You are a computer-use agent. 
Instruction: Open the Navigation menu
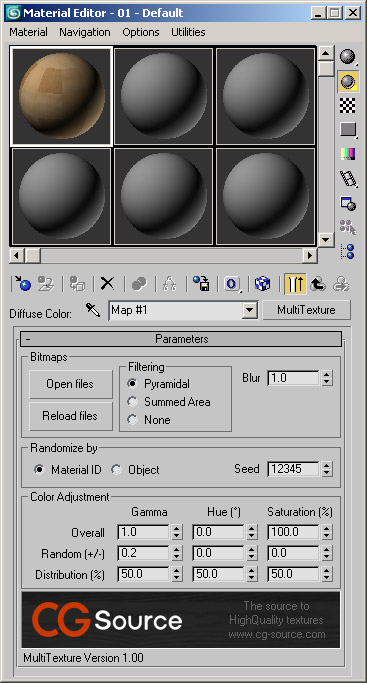click(85, 32)
